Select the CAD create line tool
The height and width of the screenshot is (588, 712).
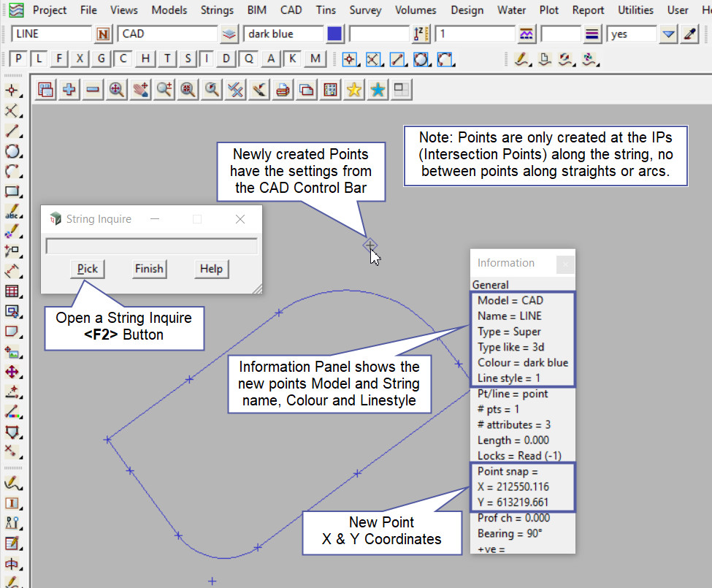tap(12, 131)
